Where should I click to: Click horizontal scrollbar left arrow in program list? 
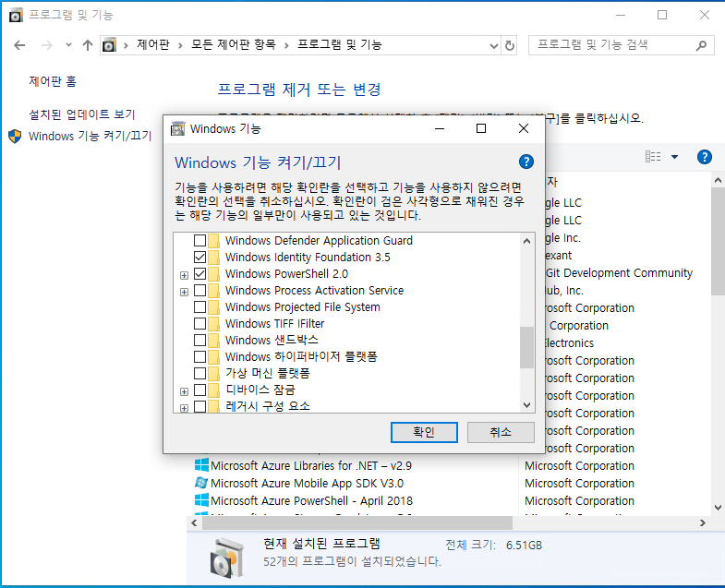[194, 522]
